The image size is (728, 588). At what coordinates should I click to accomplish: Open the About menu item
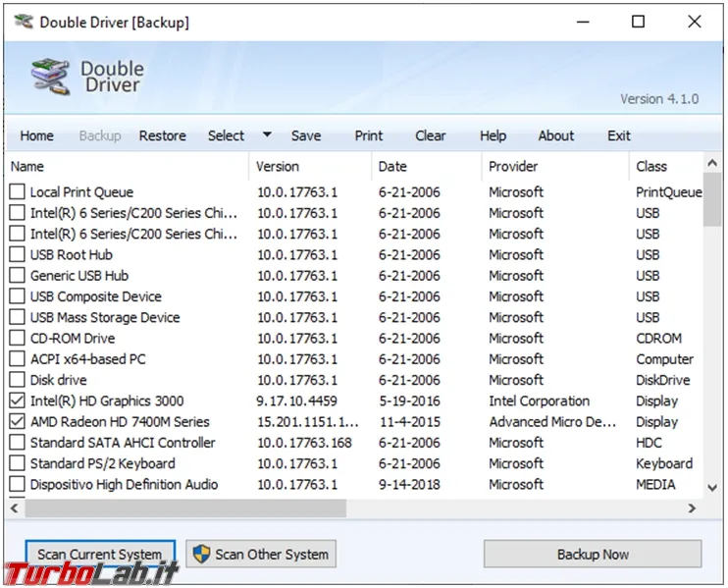click(x=555, y=135)
